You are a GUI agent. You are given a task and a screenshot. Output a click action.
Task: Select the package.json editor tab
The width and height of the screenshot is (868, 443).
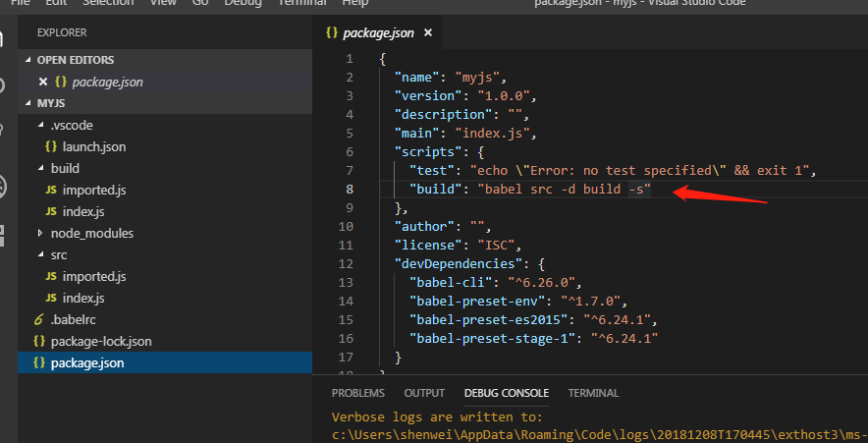[378, 32]
